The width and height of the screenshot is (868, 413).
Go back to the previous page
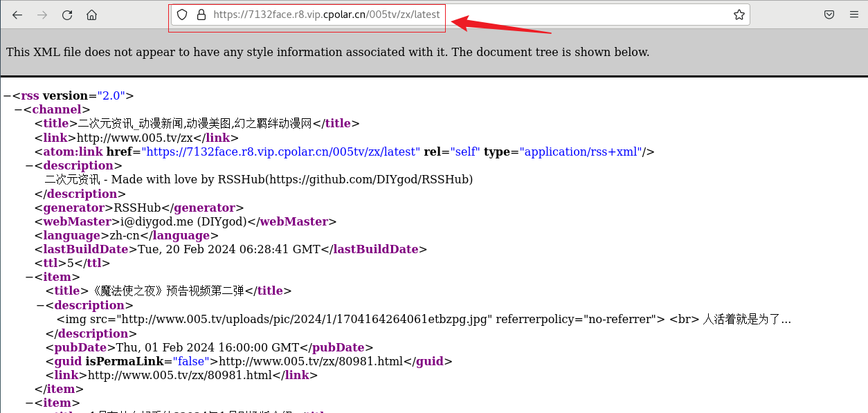pos(17,15)
